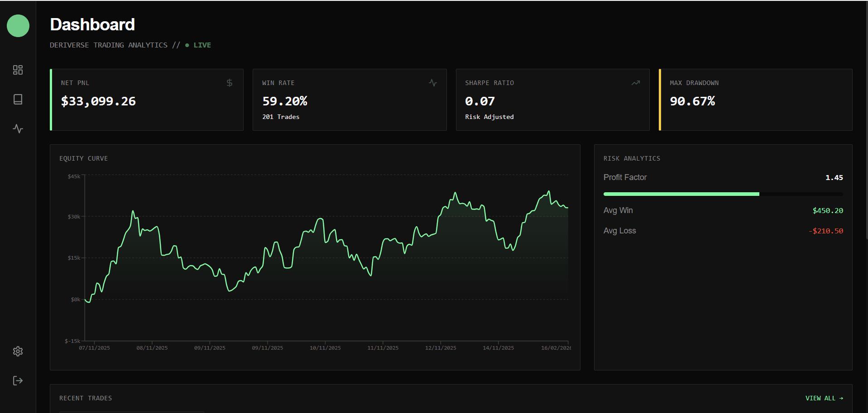Click the 201 Trades label under win rate
Image resolution: width=868 pixels, height=413 pixels.
tap(281, 117)
